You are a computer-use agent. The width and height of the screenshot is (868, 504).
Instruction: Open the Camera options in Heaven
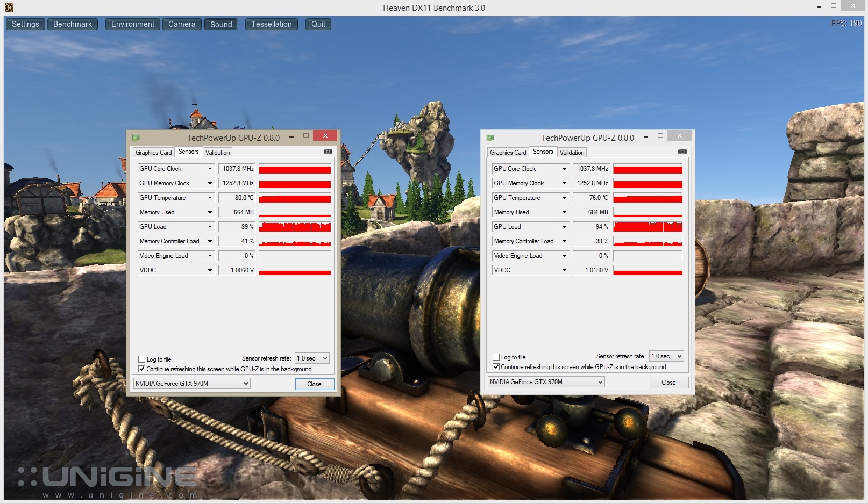pyautogui.click(x=182, y=24)
